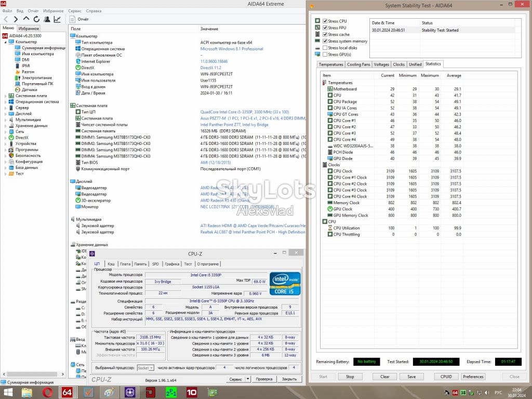Image resolution: width=532 pixels, height=399 pixels.
Task: Open the Microsoft Windows 8.1 Professional link
Action: pyautogui.click(x=232, y=49)
